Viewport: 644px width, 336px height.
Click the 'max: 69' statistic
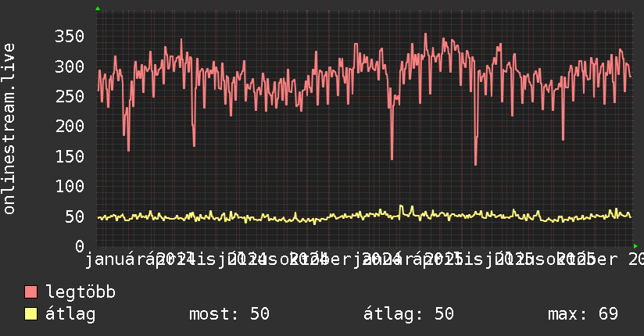click(x=583, y=314)
